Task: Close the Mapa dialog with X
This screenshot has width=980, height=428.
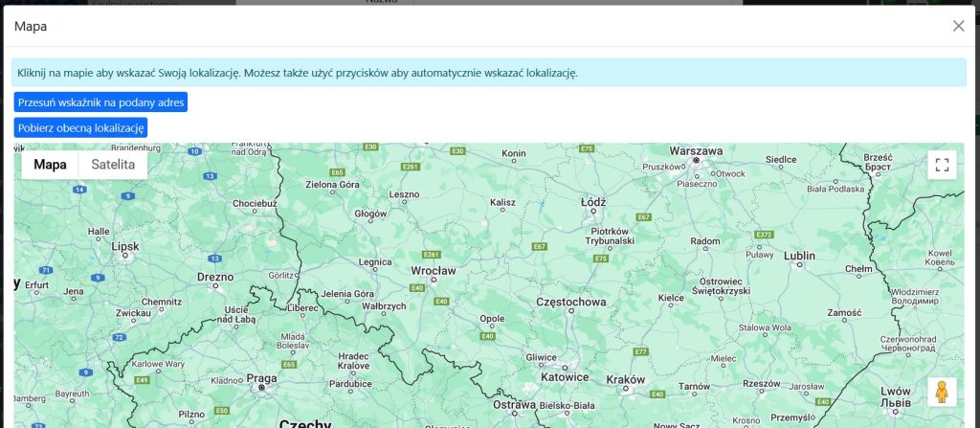Action: (x=958, y=26)
